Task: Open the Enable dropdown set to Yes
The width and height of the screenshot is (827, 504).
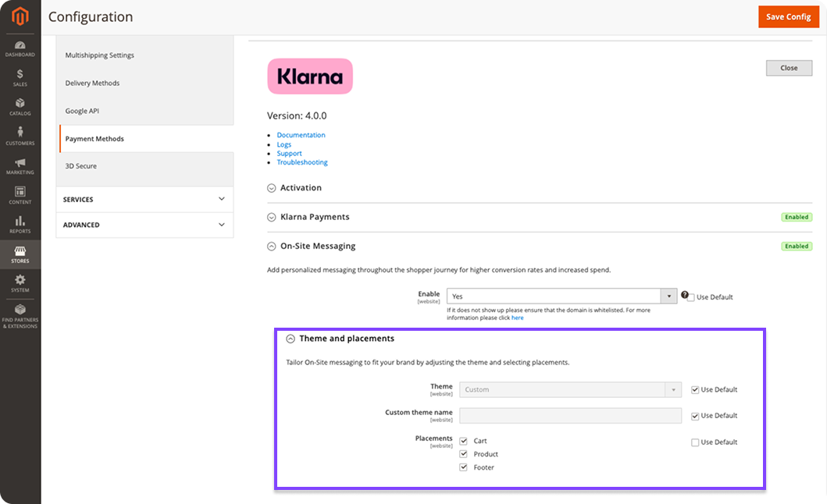Action: (x=561, y=296)
